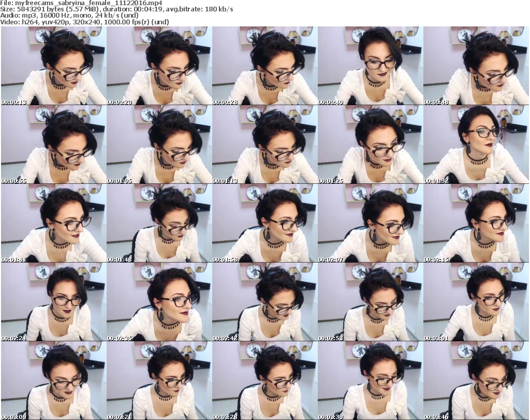
Task: Select the thumbnail at 00:03:01
Action: coord(476,302)
